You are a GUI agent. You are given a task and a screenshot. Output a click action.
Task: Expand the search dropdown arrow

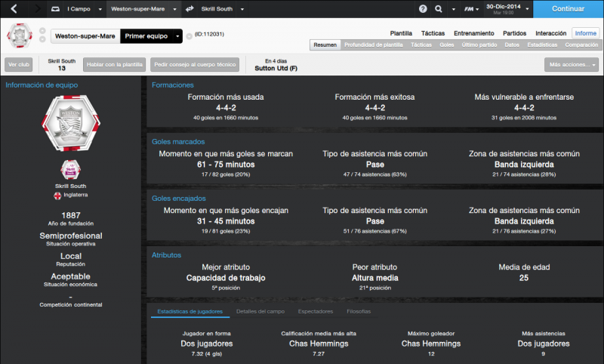[454, 9]
